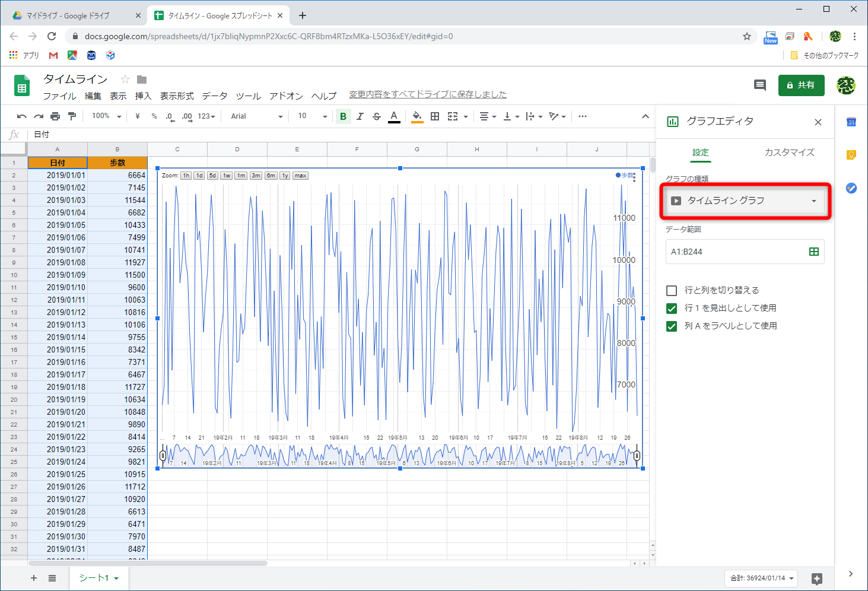Open the comments history icon
Viewport: 868px width, 591px height.
[759, 85]
